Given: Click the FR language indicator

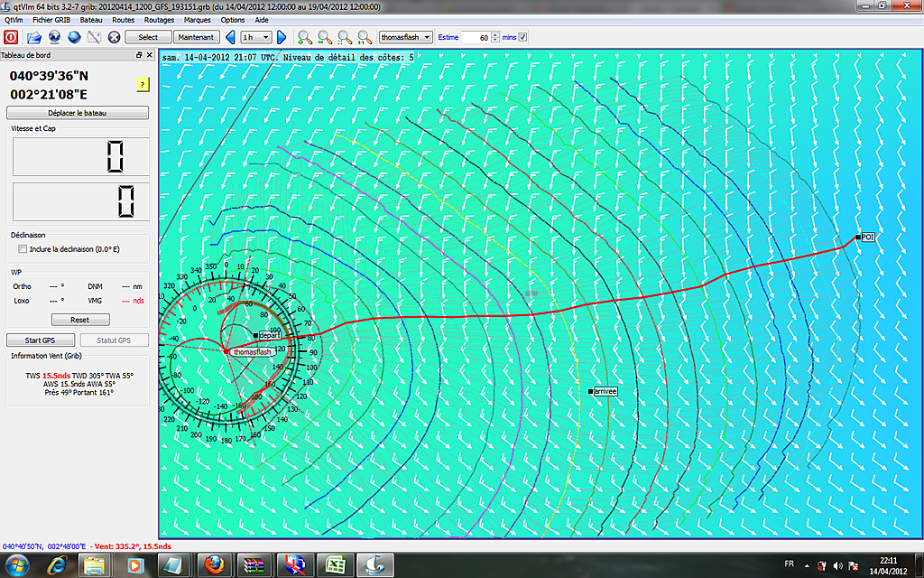Looking at the screenshot, I should tap(789, 564).
